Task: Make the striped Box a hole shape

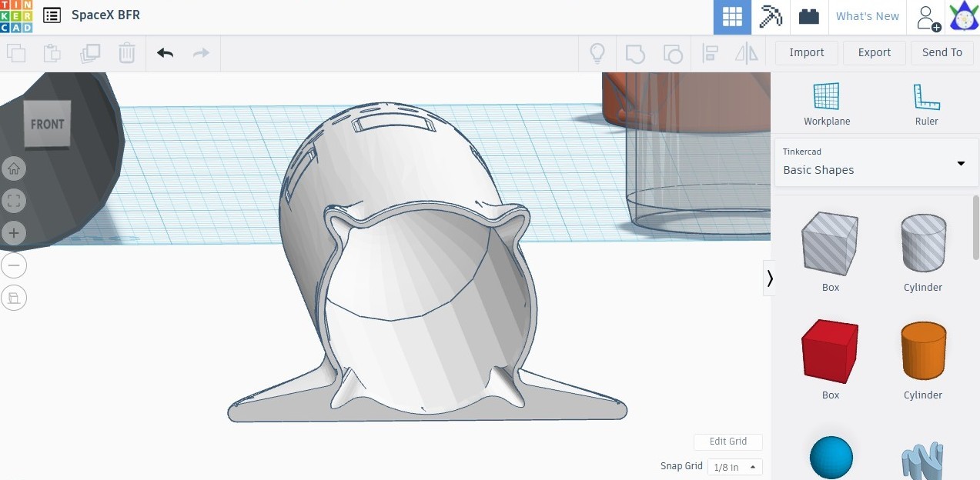Action: (830, 243)
